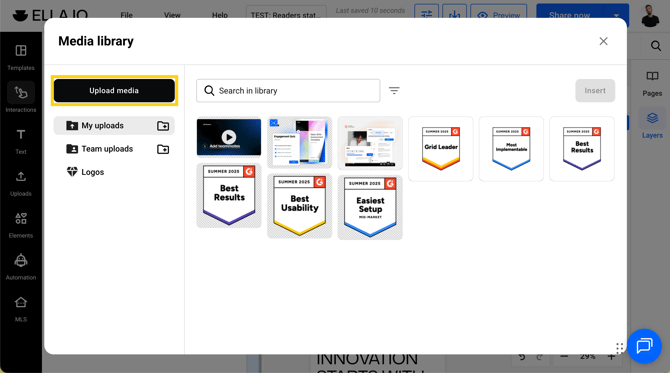Click the Search in library field
670x373 pixels.
(288, 91)
